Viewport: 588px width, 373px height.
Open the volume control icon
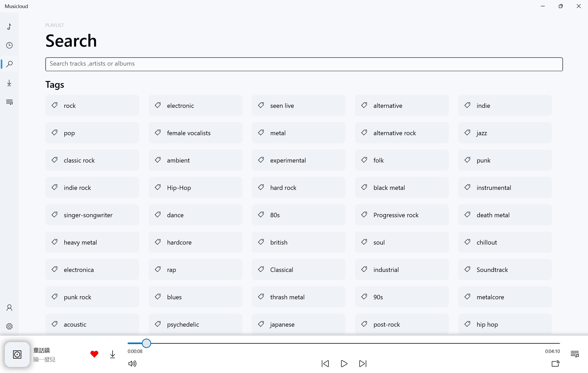[132, 364]
